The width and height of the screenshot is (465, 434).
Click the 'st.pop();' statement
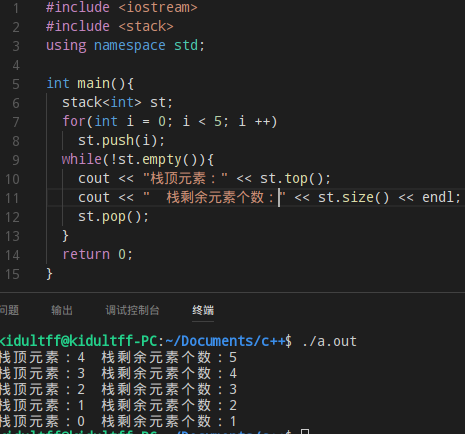click(113, 217)
